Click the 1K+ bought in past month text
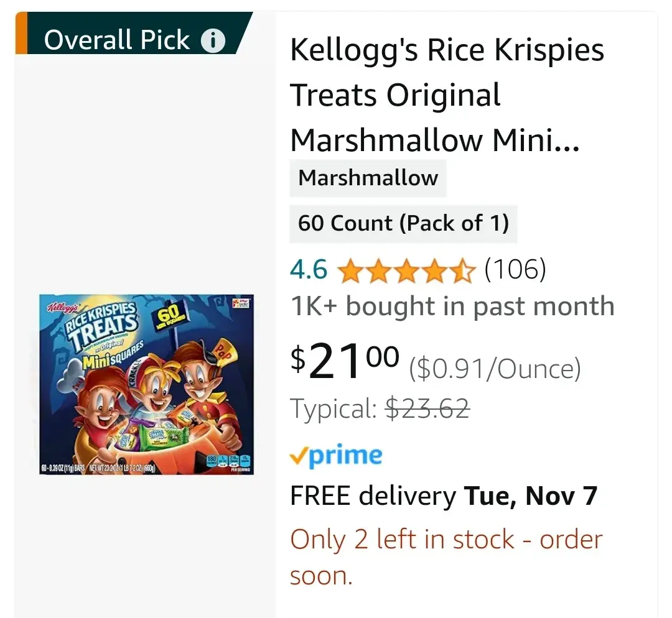This screenshot has width=672, height=618. click(452, 307)
